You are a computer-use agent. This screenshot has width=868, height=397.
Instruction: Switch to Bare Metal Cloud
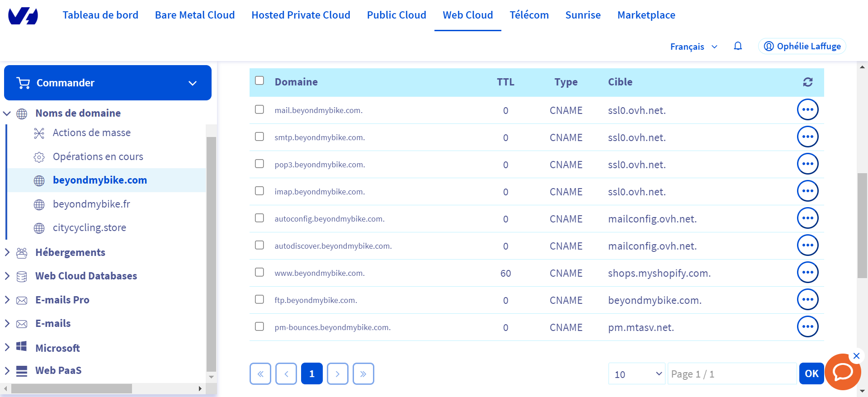(195, 15)
